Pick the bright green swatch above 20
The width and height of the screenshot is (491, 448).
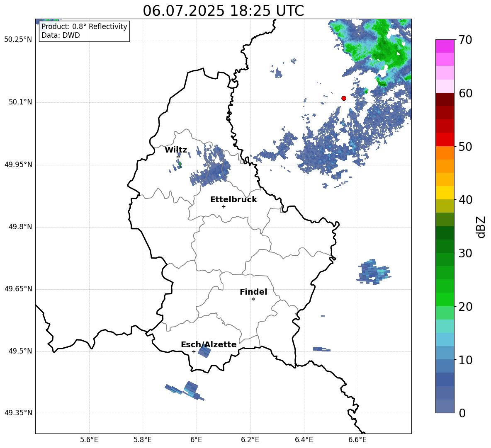click(x=445, y=299)
